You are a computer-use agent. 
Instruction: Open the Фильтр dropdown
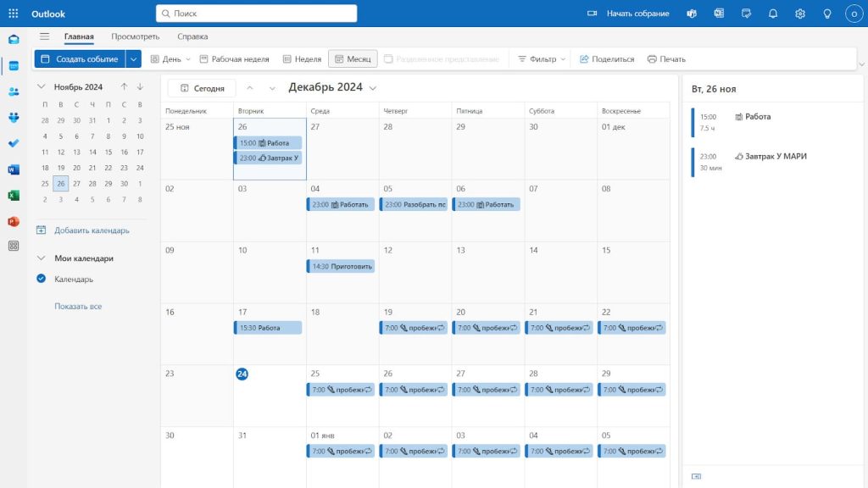tap(542, 59)
